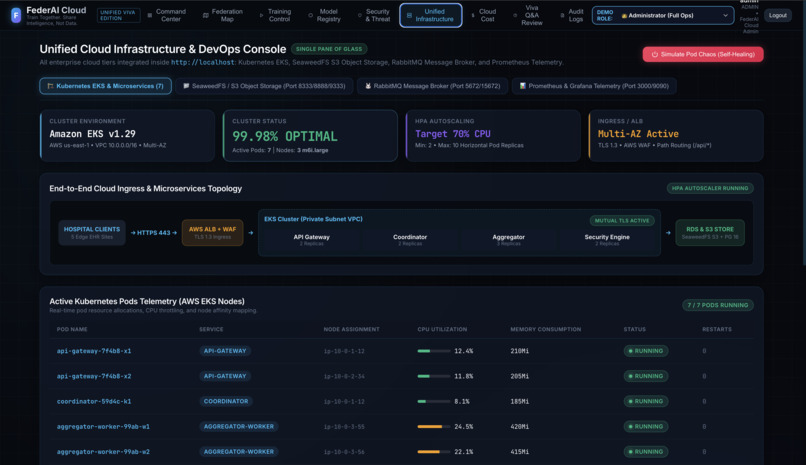Click the Security Engine microservice box

(x=607, y=239)
